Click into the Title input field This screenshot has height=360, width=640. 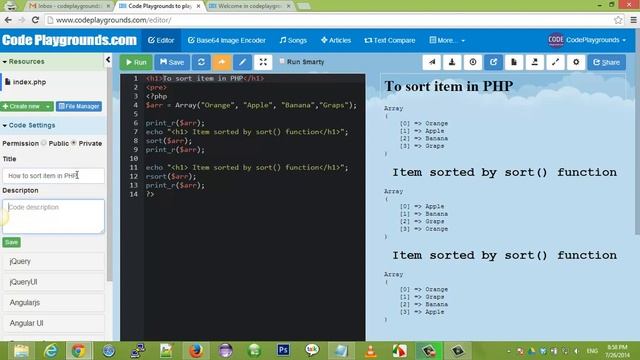tap(53, 176)
